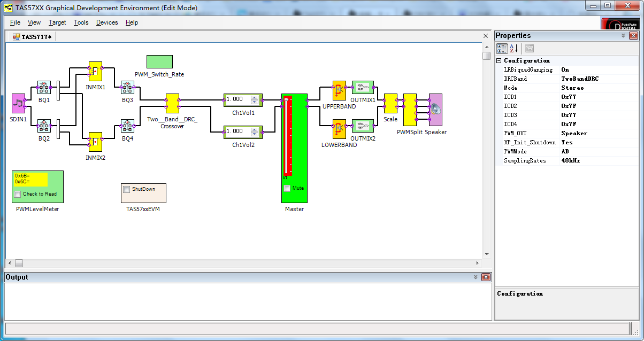
Task: Select the DRCBand property row
Action: point(567,79)
